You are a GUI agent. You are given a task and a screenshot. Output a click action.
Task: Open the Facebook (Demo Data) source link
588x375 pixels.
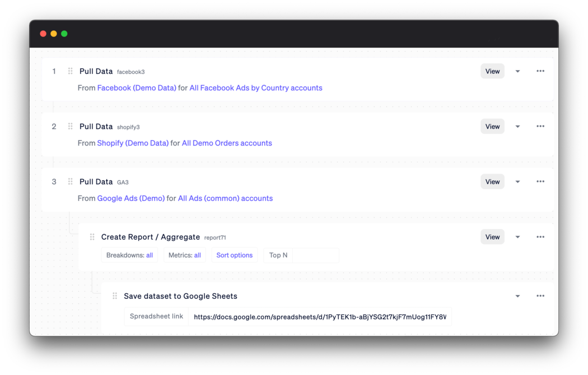coord(137,88)
